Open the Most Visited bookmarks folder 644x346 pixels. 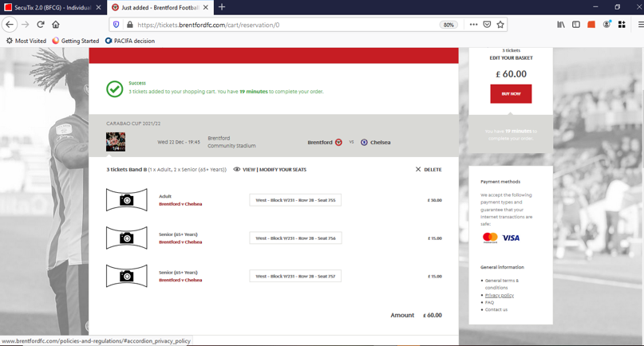(26, 41)
